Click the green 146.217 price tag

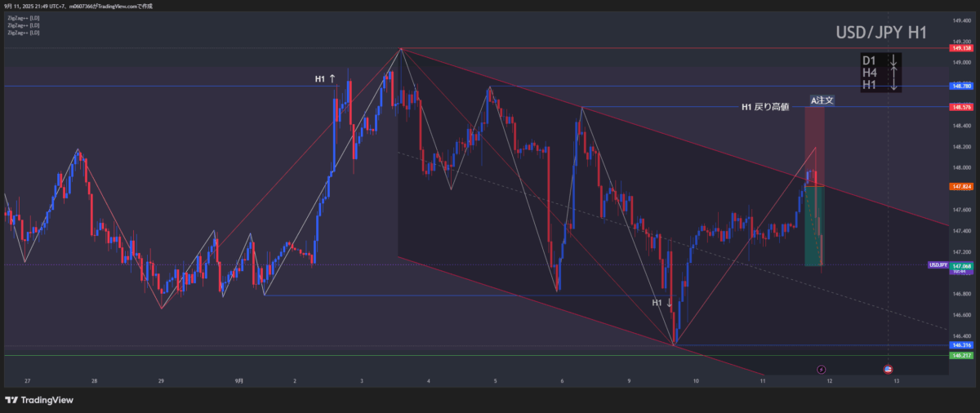click(961, 356)
